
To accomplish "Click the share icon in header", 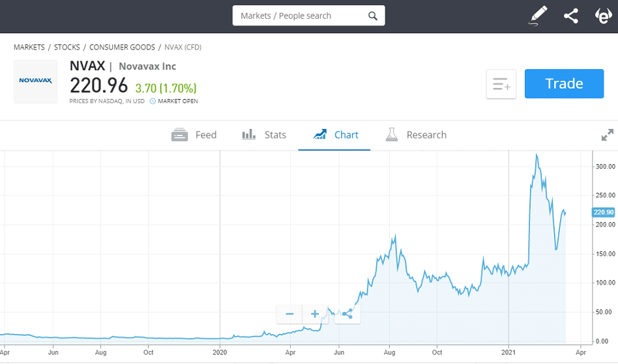I will pos(570,16).
